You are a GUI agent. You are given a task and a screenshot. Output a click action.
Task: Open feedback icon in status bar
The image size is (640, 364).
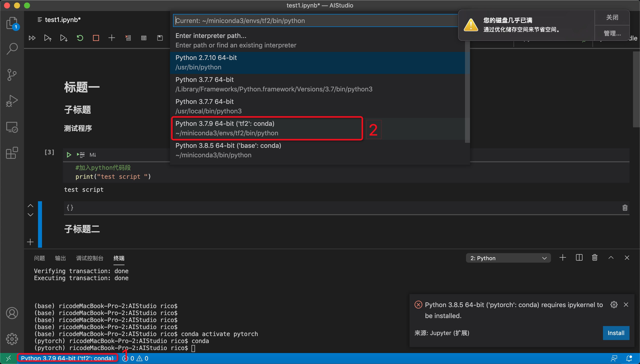point(614,358)
